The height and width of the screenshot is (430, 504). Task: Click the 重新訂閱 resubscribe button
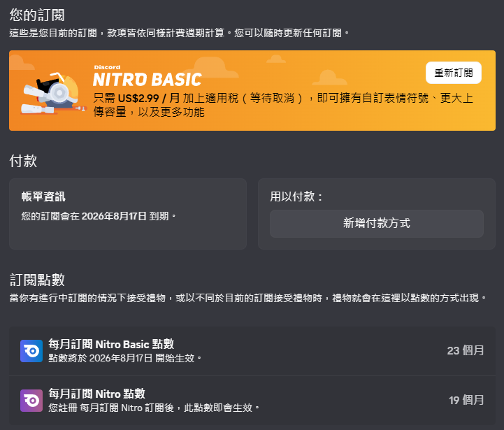(x=453, y=73)
